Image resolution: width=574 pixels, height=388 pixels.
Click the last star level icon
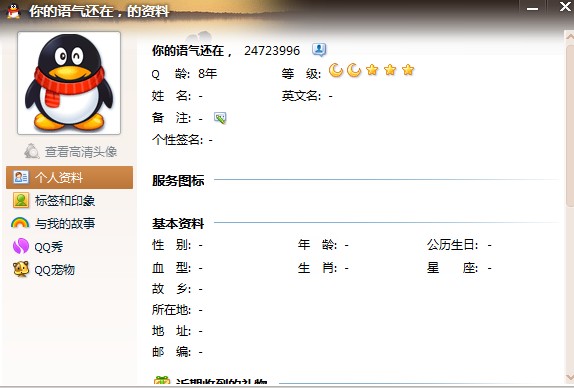408,70
